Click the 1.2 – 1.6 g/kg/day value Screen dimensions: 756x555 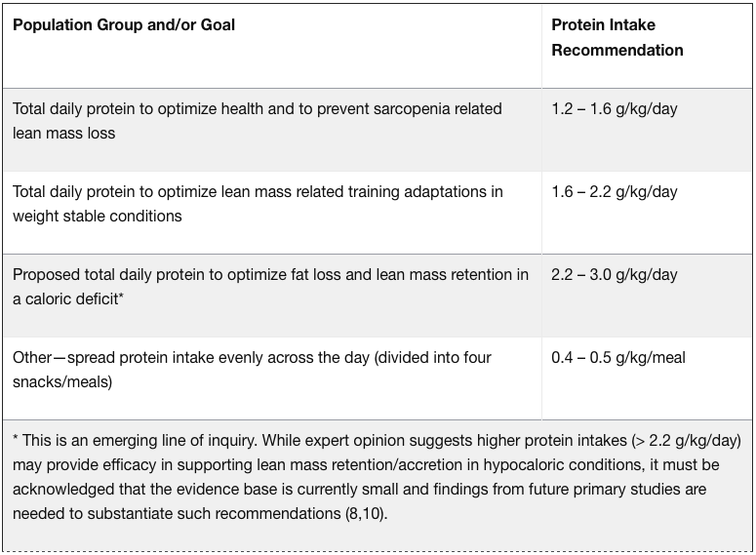coord(614,108)
